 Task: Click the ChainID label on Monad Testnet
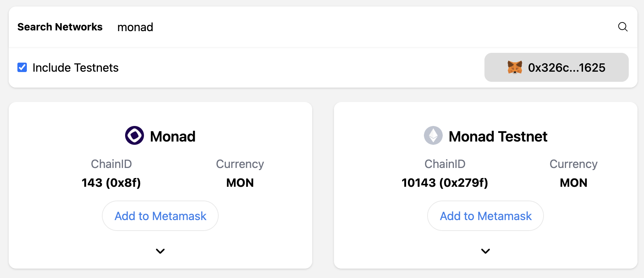point(445,164)
